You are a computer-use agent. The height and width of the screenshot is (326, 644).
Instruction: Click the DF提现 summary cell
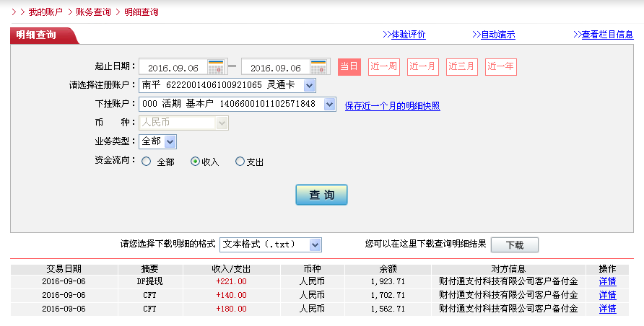click(150, 281)
